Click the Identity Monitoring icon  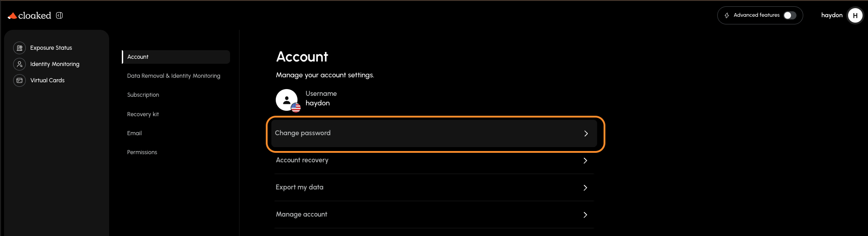pos(19,64)
